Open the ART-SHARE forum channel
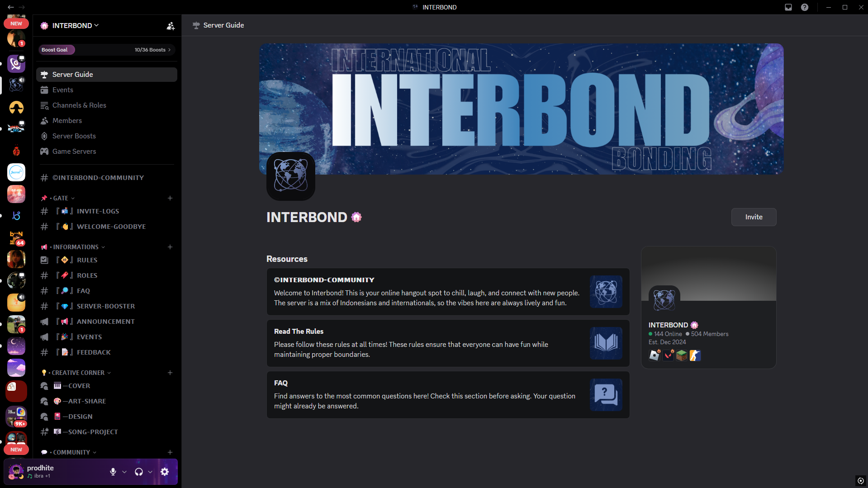This screenshot has height=488, width=868. pyautogui.click(x=107, y=401)
